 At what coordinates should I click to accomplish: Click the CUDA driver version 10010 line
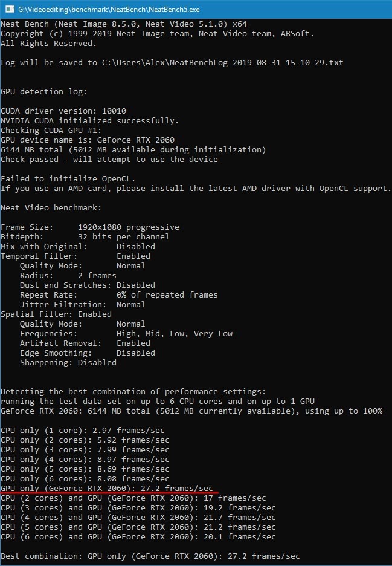(63, 111)
